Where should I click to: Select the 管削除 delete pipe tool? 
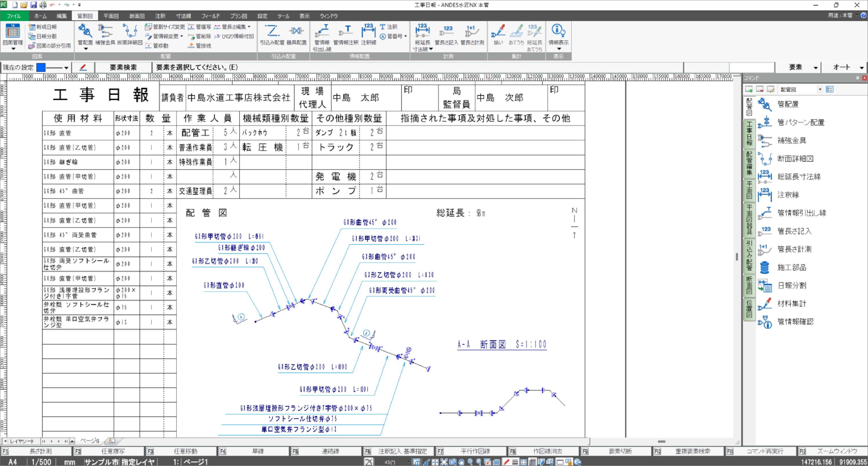(199, 36)
